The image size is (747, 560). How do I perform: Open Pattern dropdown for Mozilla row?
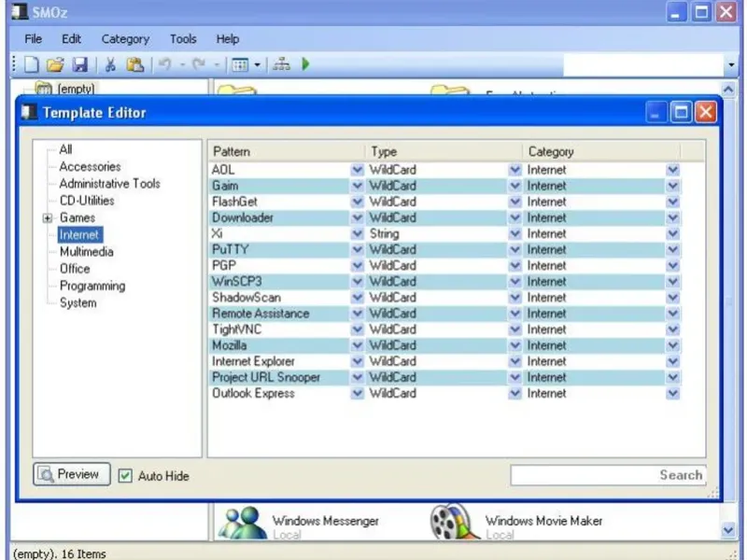(357, 345)
